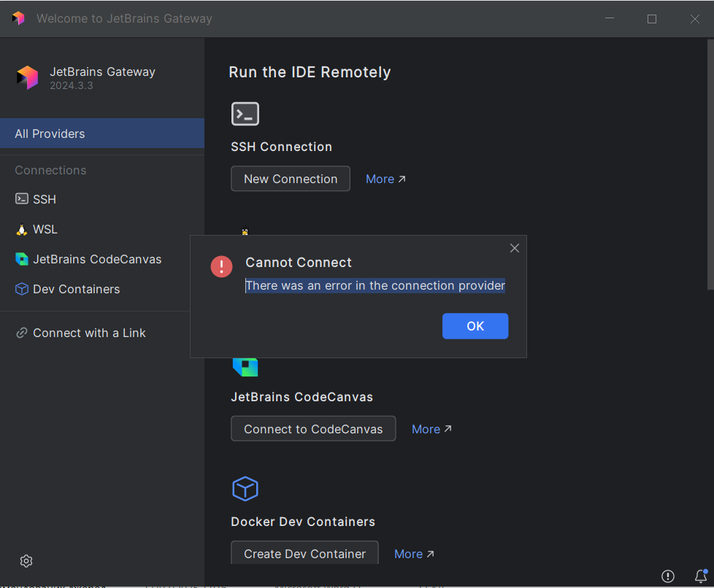Image resolution: width=714 pixels, height=588 pixels.
Task: Open settings via the gear icon
Action: tap(26, 561)
